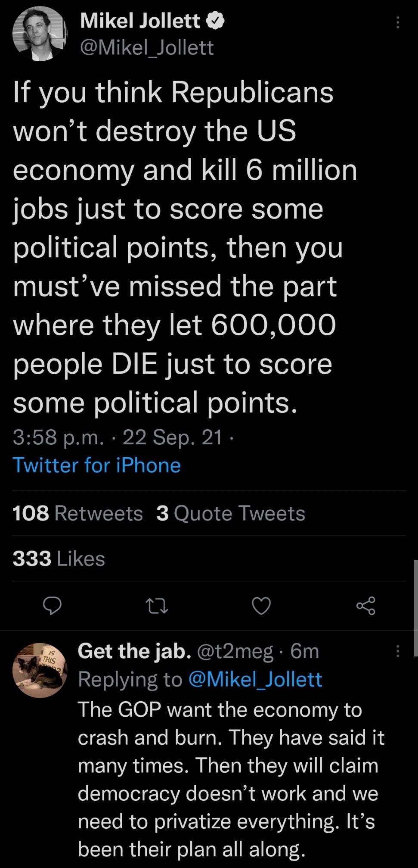Open the Get the jab. display name
The height and width of the screenshot is (868, 418).
point(134,651)
